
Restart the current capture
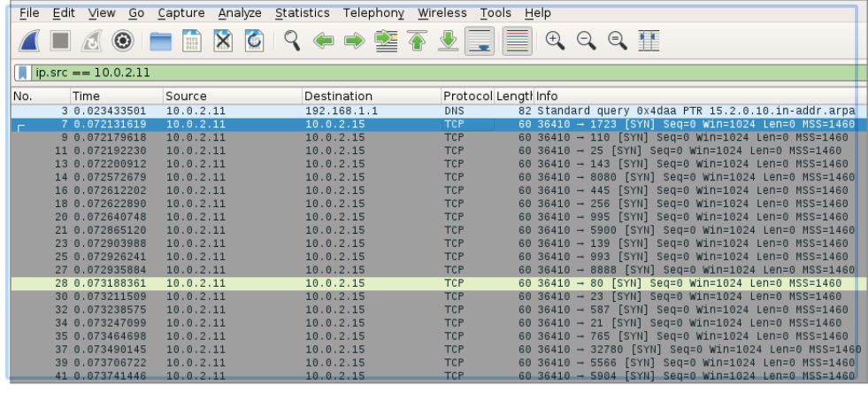click(91, 41)
